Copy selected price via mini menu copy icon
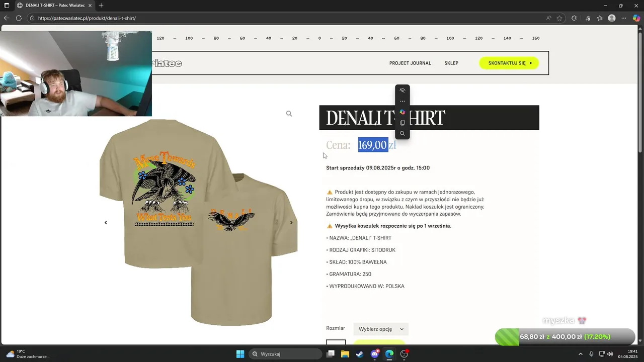Image resolution: width=644 pixels, height=362 pixels. [x=403, y=123]
